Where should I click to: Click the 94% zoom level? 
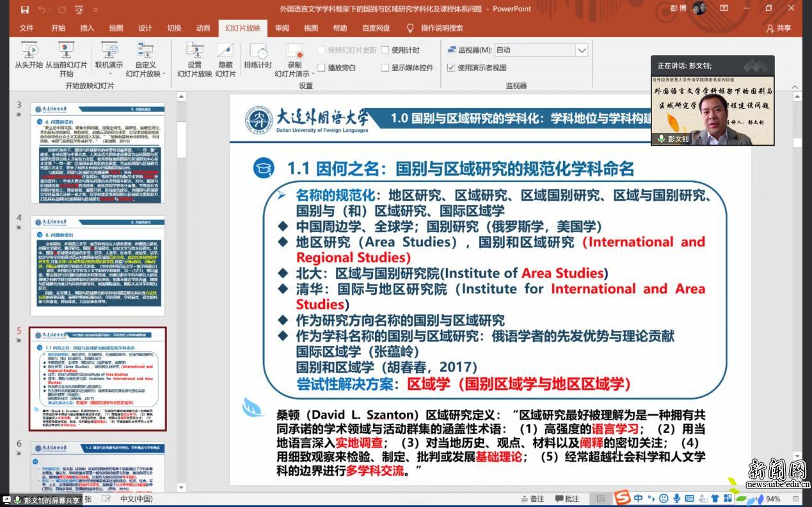[x=773, y=499]
